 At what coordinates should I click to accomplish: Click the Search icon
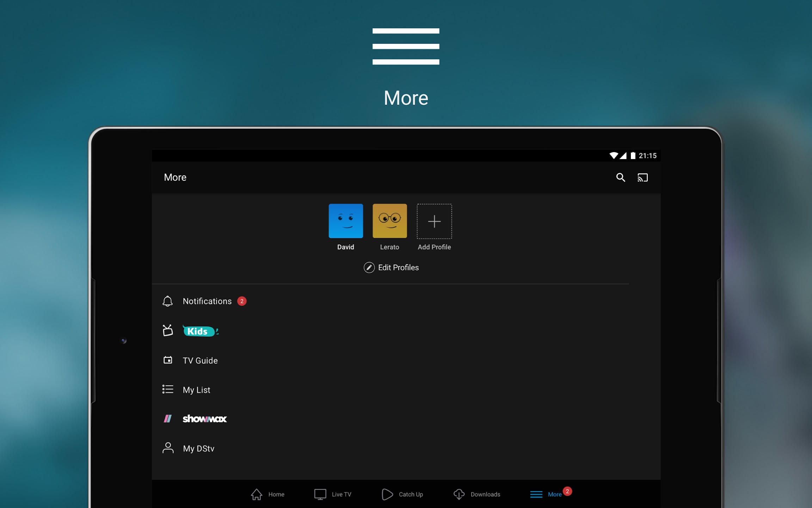621,177
